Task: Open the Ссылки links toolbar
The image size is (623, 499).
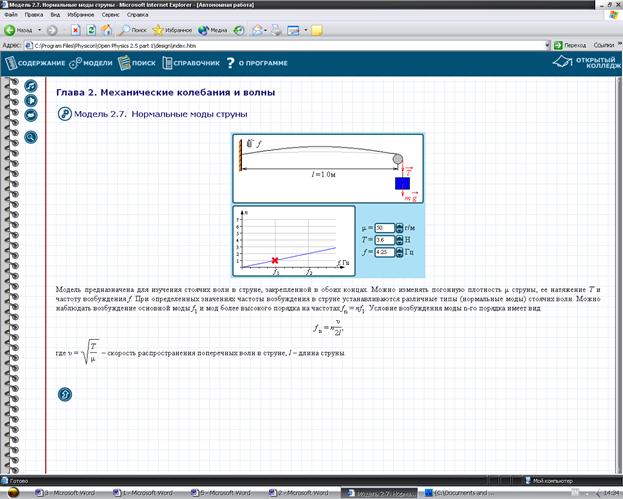Action: point(604,45)
